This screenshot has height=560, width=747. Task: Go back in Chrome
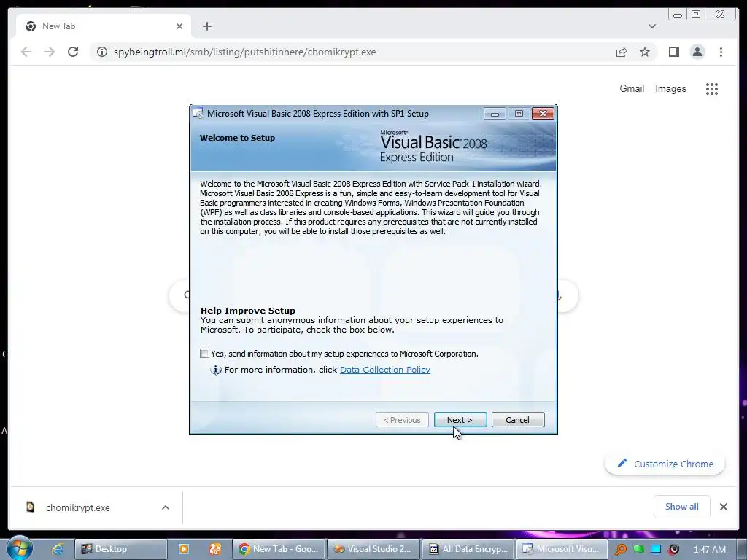pyautogui.click(x=26, y=52)
